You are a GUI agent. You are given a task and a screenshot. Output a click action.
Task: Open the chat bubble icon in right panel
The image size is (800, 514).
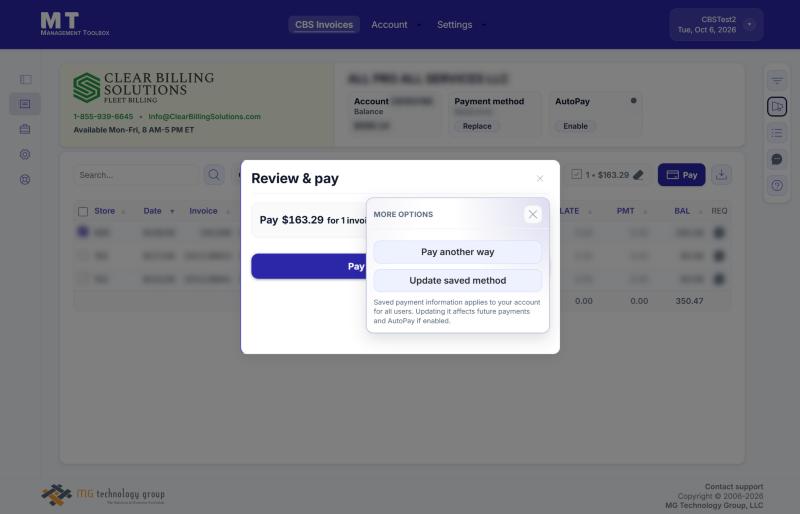coord(777,159)
